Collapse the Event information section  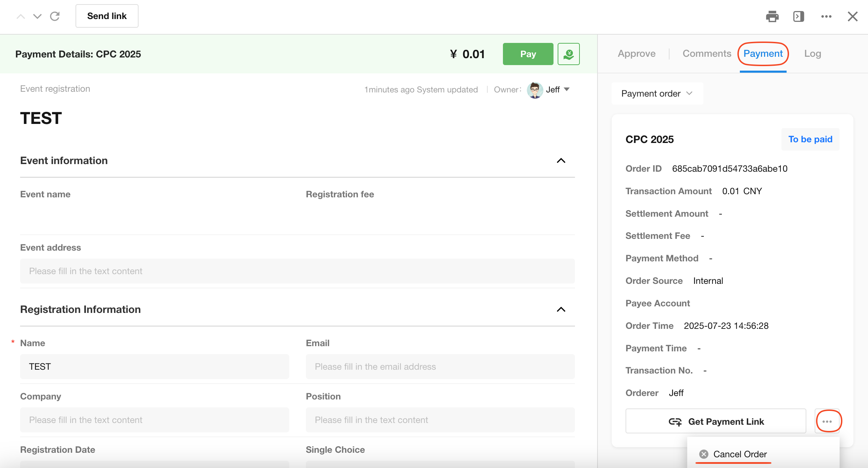(x=561, y=161)
